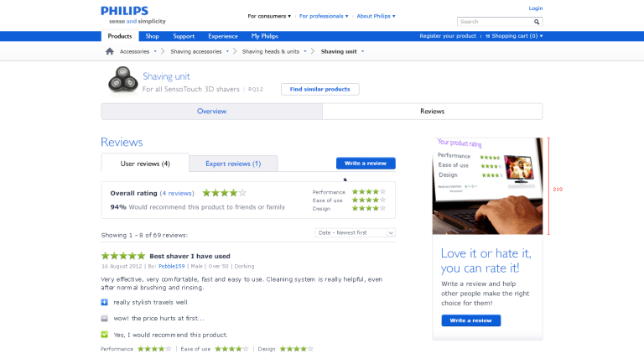Expand Shaving heads & units breadcrumb arrow
The image size is (644, 354).
tap(304, 51)
